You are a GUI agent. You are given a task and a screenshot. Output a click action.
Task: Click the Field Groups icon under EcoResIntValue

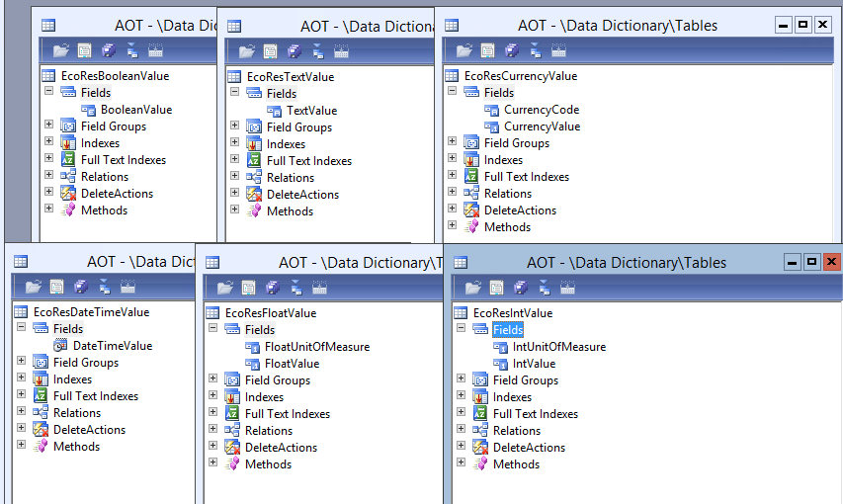[480, 380]
